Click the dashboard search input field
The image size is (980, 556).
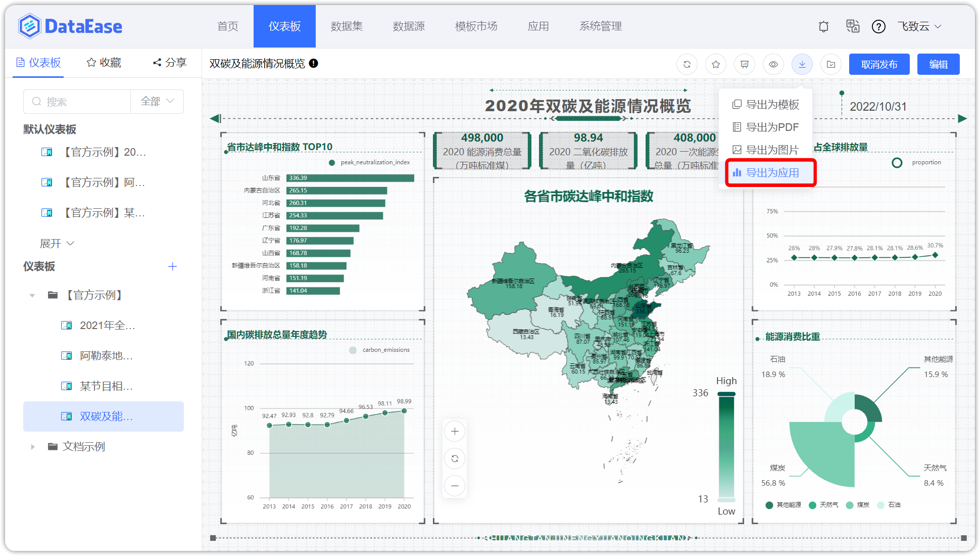point(76,101)
